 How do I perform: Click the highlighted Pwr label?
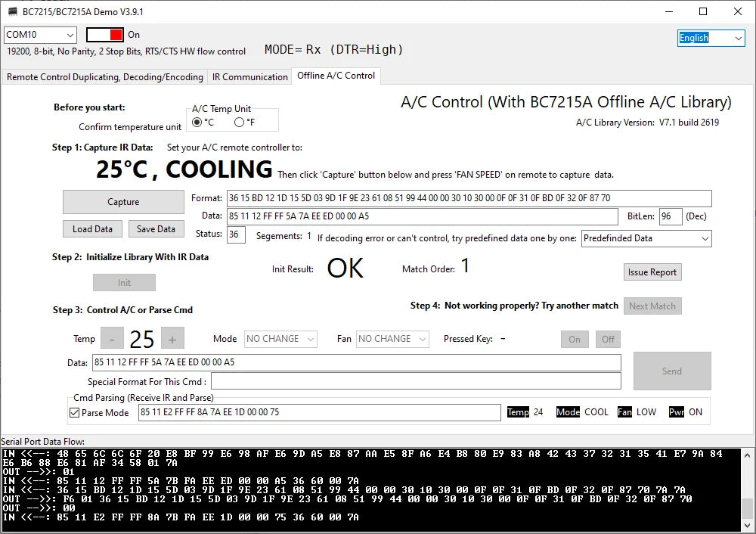point(677,412)
